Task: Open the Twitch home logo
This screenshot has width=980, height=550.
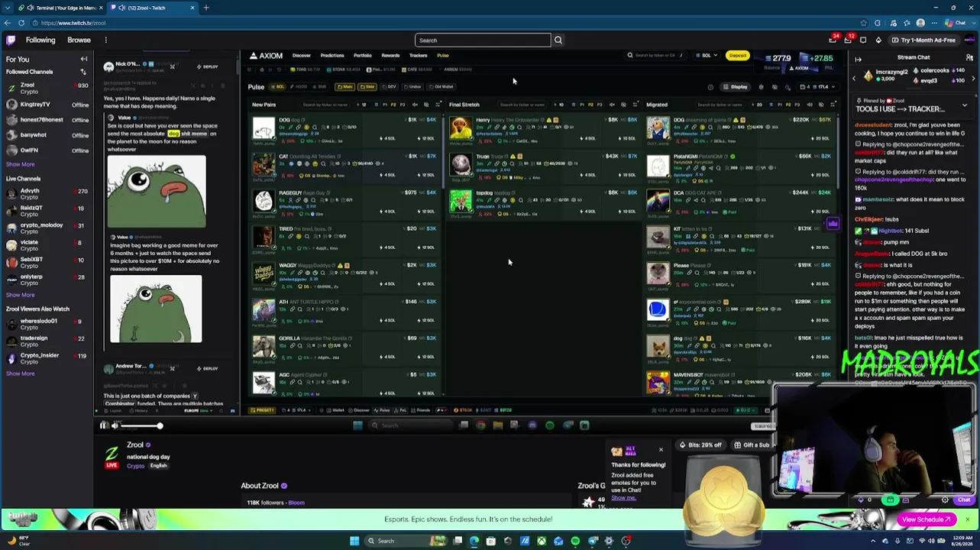Action: (x=10, y=40)
